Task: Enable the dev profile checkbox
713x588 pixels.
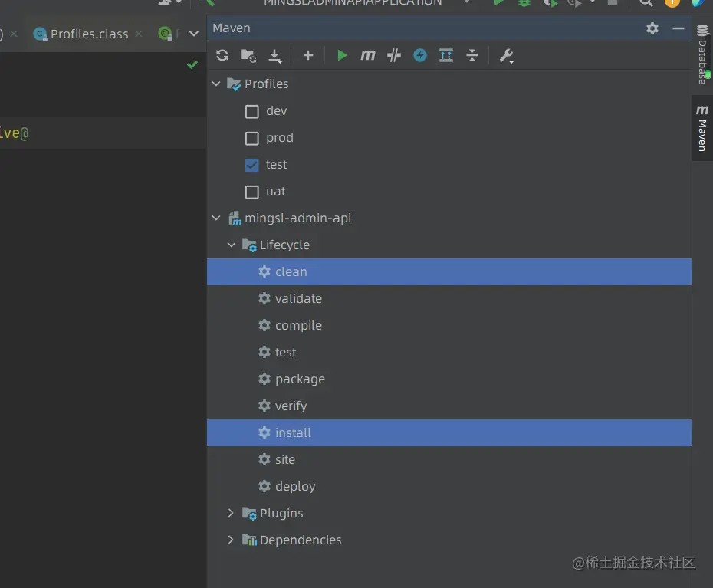Action: (x=252, y=111)
